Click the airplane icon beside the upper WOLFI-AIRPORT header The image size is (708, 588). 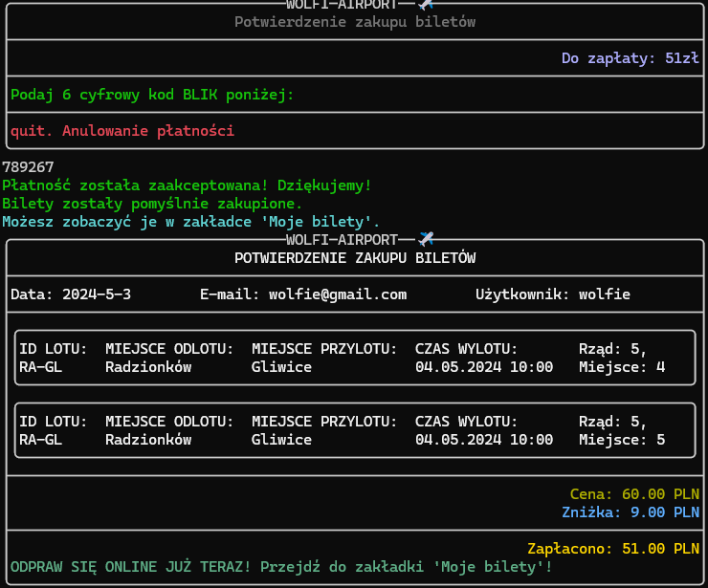point(426,5)
